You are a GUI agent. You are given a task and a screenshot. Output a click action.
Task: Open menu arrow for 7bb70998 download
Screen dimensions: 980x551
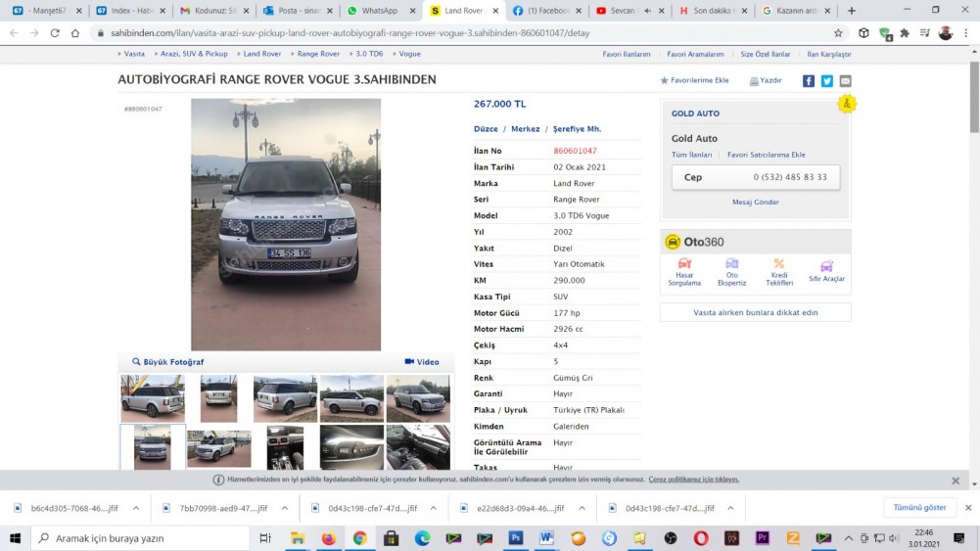(285, 509)
